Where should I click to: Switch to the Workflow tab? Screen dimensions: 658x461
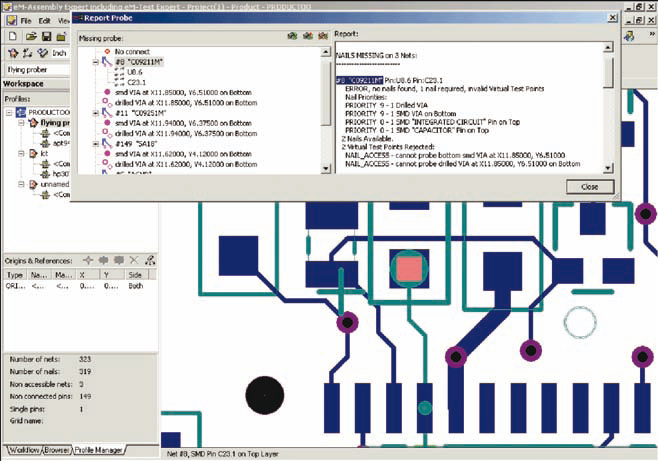(x=21, y=450)
